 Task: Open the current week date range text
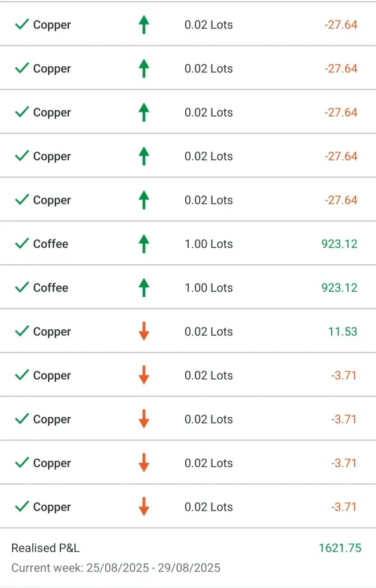(x=116, y=568)
